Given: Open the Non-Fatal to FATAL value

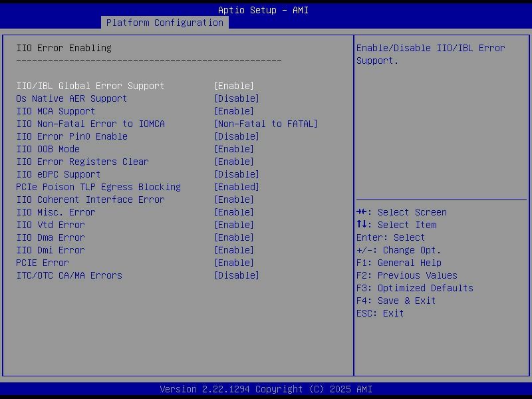Looking at the screenshot, I should [266, 124].
